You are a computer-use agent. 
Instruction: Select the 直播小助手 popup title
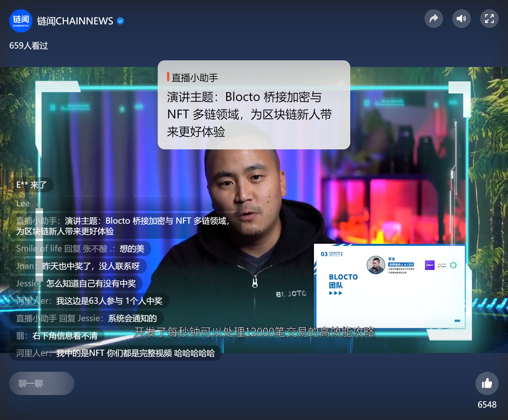[x=195, y=78]
